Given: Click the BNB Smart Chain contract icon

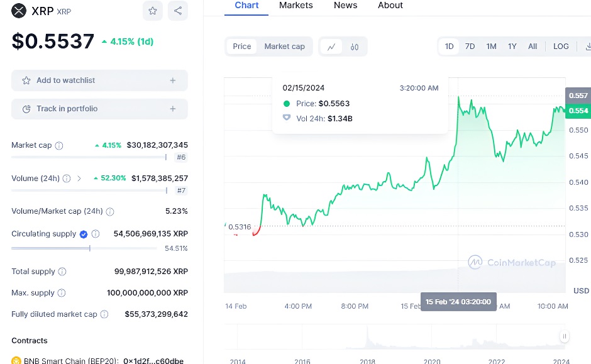Looking at the screenshot, I should click(x=16, y=361).
